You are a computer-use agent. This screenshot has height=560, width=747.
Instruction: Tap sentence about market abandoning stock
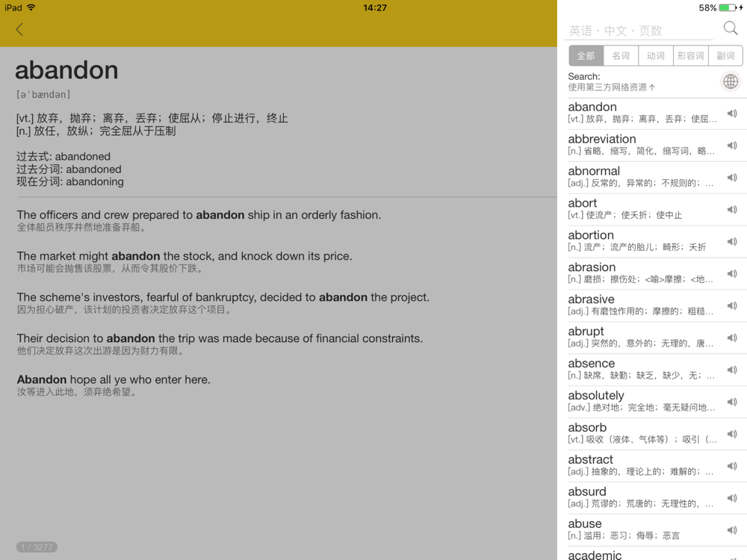185,256
